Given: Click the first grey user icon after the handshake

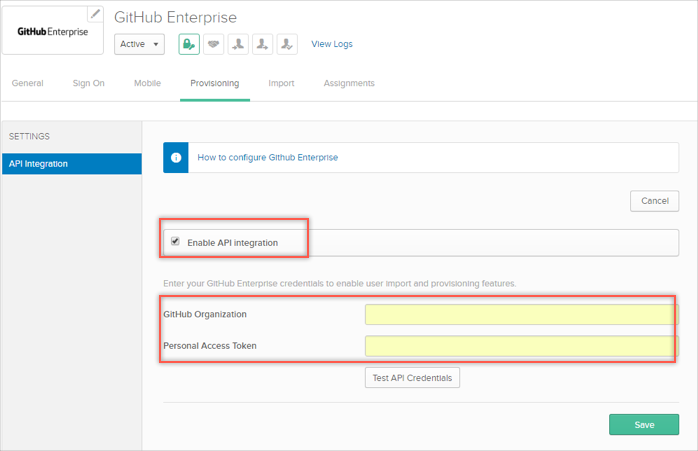Looking at the screenshot, I should pos(238,44).
